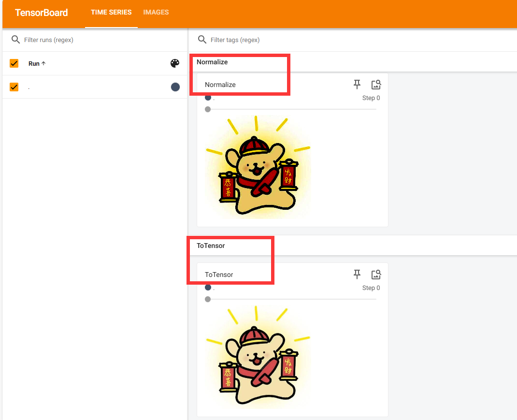The height and width of the screenshot is (420, 517).
Task: Click the TensorBoard logo text
Action: coord(42,13)
